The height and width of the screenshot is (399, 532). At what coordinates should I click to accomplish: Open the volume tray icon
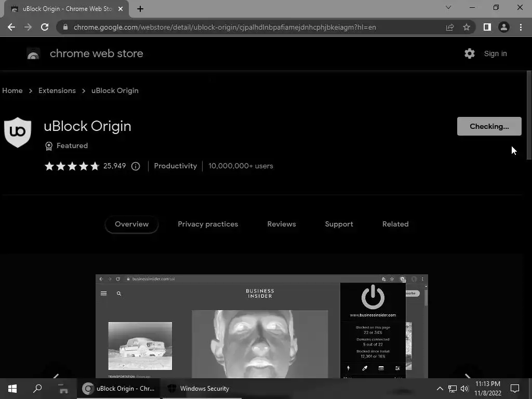(464, 389)
